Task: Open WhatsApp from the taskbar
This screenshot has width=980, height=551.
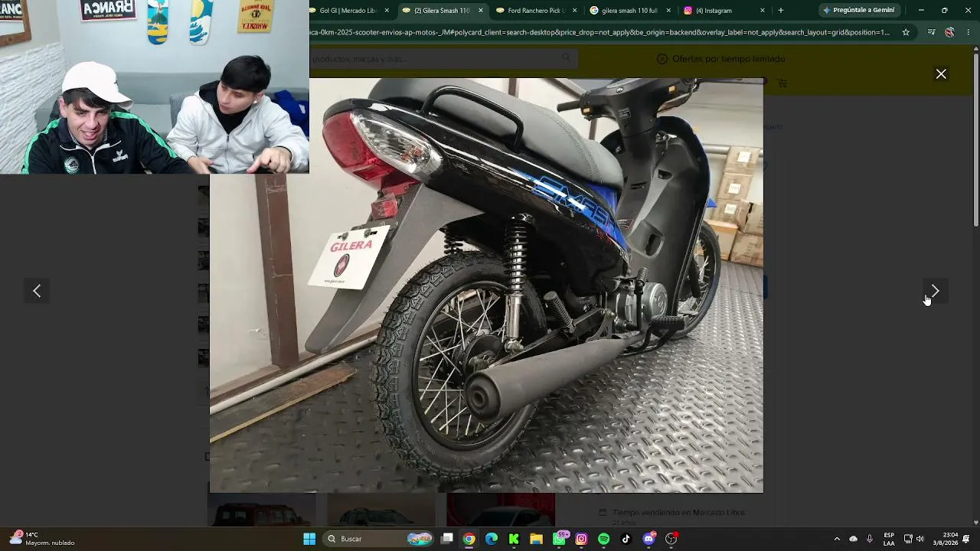Action: [559, 539]
